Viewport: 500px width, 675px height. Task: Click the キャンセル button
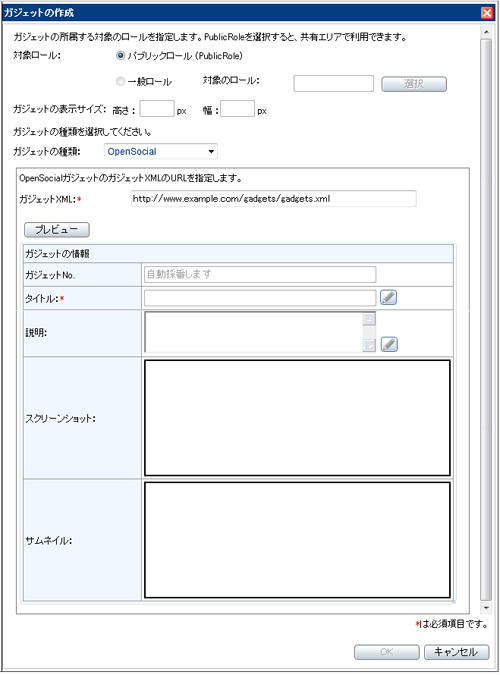click(x=457, y=652)
